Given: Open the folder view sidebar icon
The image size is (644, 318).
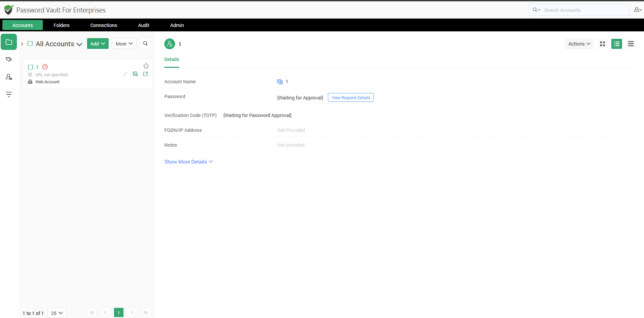Looking at the screenshot, I should pyautogui.click(x=9, y=42).
